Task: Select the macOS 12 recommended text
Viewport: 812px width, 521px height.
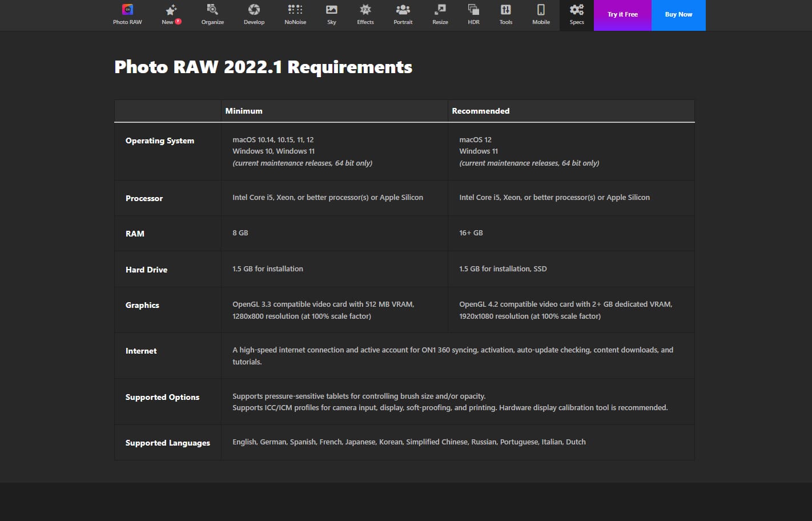Action: click(x=475, y=140)
